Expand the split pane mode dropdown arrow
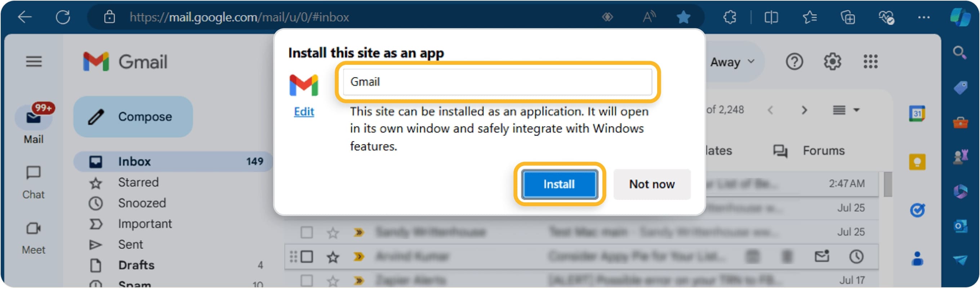 [x=856, y=110]
